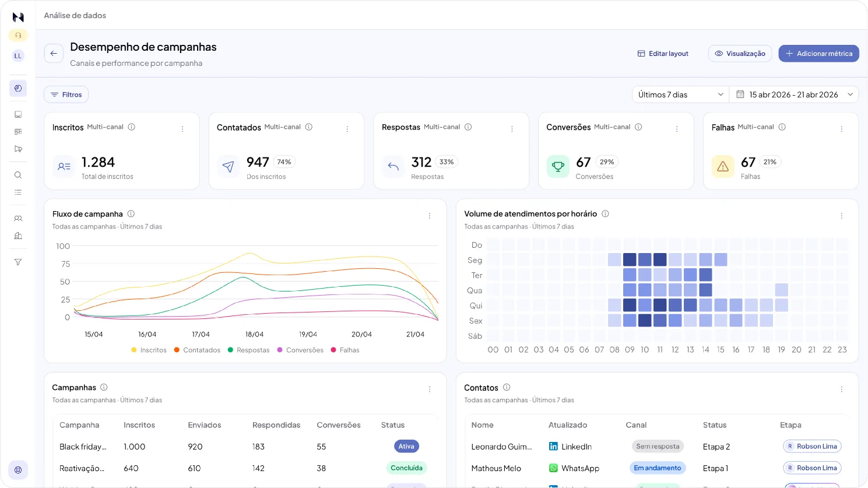The width and height of the screenshot is (868, 488).
Task: Click the Em andamento status badge
Action: point(658,468)
